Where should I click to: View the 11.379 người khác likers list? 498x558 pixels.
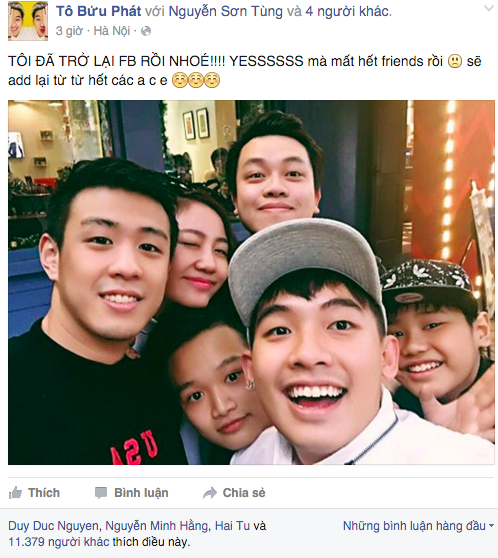pos(59,542)
